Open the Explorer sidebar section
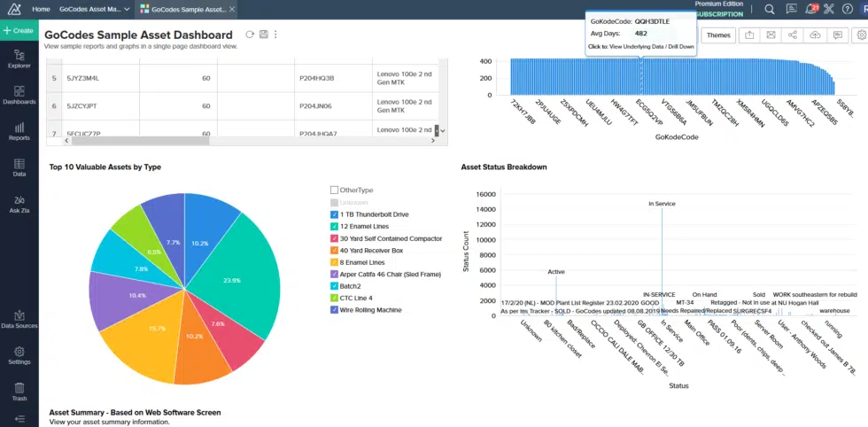 [19, 58]
